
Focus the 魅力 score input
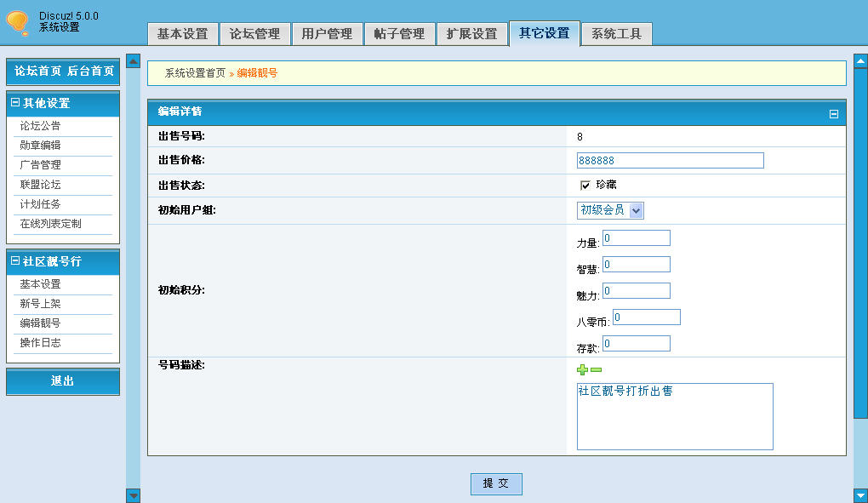click(x=637, y=291)
